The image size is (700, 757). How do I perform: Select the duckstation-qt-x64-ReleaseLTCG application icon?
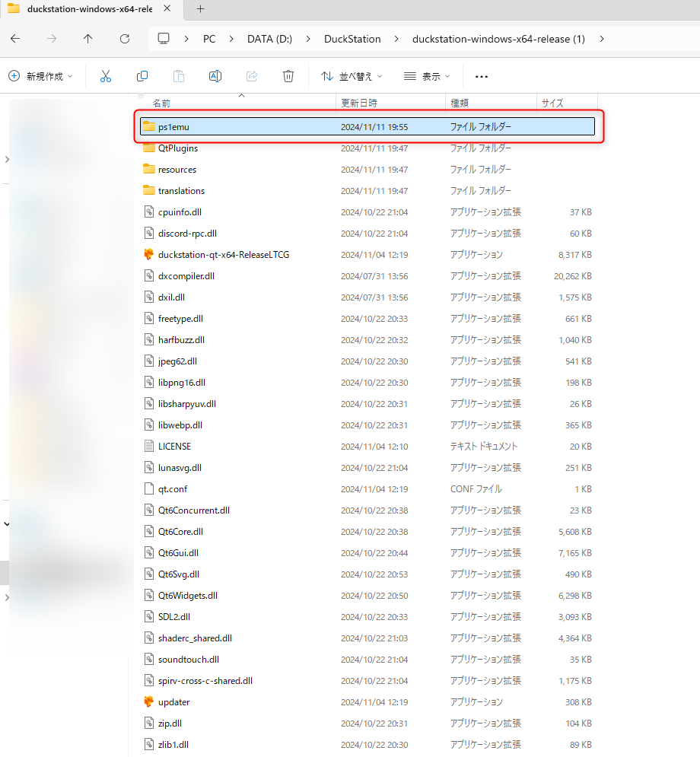tap(148, 254)
